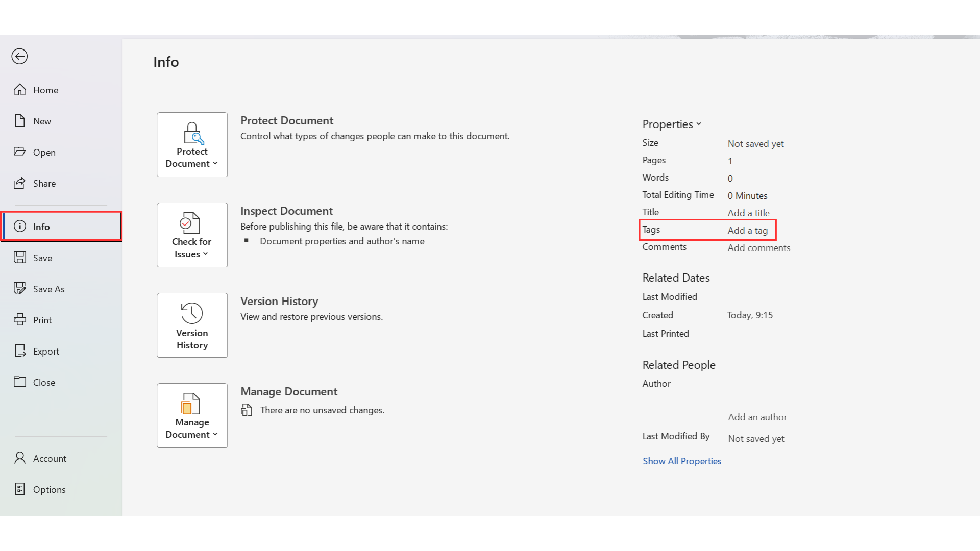Click the back arrow to return to document
This screenshot has height=551, width=980.
pyautogui.click(x=19, y=56)
